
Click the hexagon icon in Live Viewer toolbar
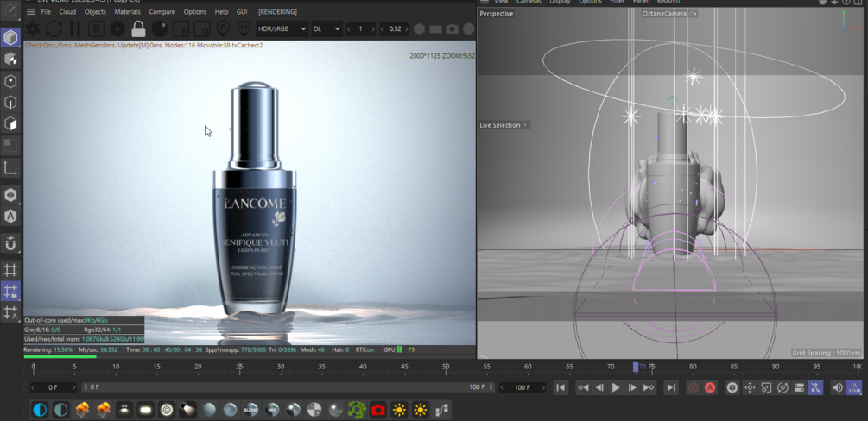(420, 28)
